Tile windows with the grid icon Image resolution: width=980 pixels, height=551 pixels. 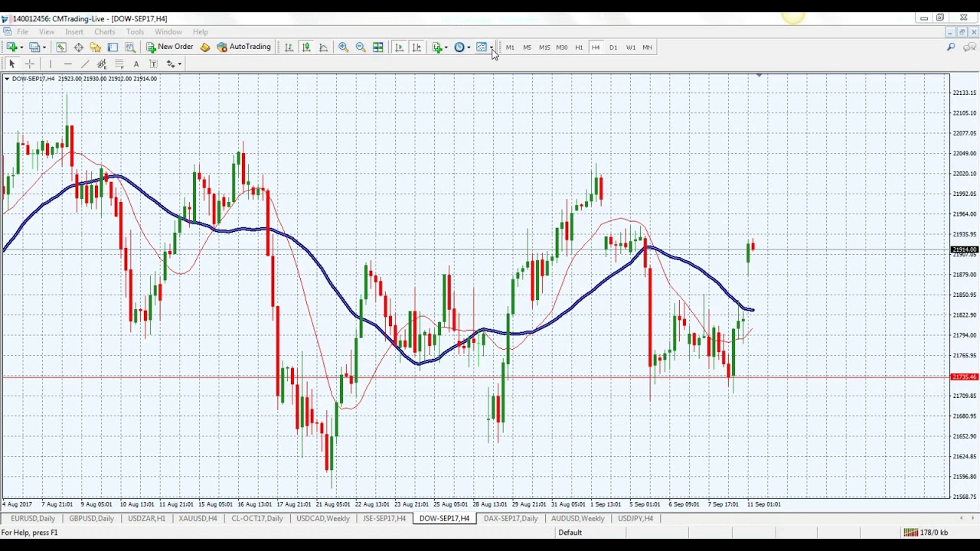click(x=378, y=47)
